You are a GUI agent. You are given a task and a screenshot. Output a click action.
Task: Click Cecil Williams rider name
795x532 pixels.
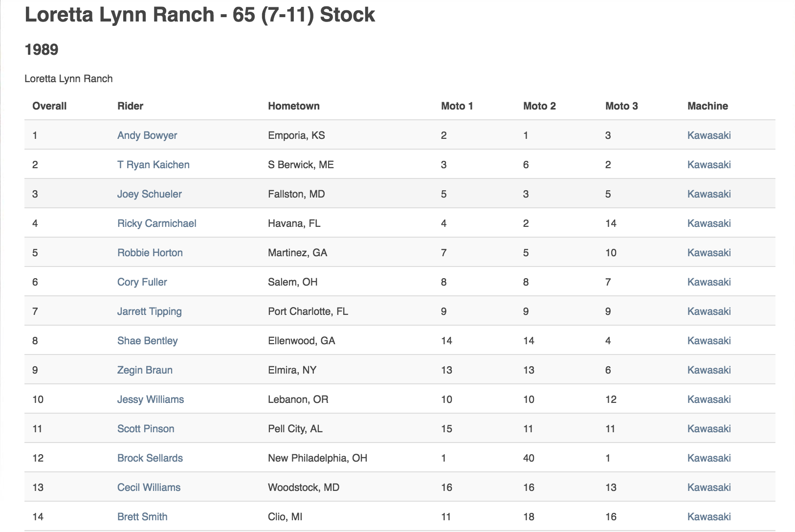pyautogui.click(x=149, y=488)
